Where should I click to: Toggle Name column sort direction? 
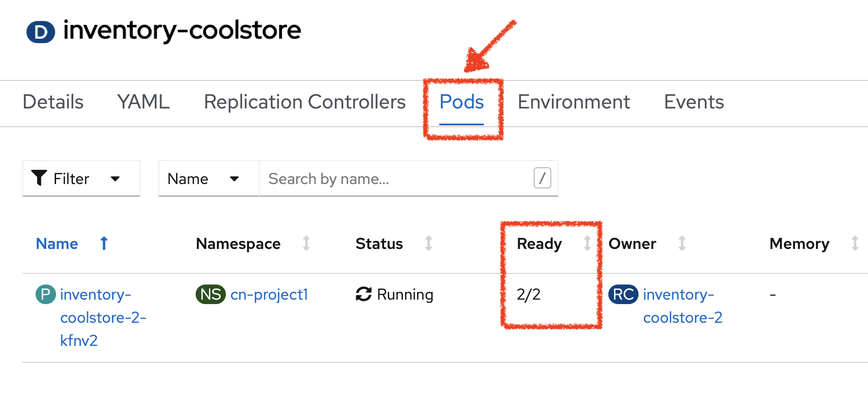tap(104, 244)
